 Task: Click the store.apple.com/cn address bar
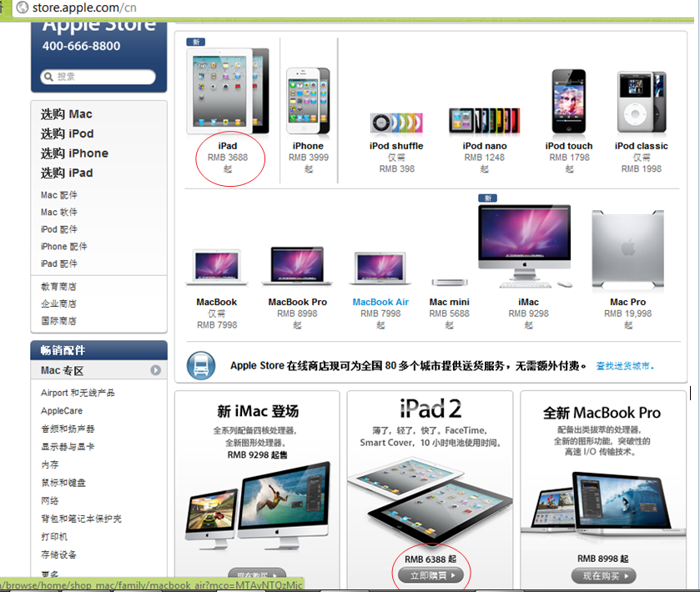click(353, 8)
